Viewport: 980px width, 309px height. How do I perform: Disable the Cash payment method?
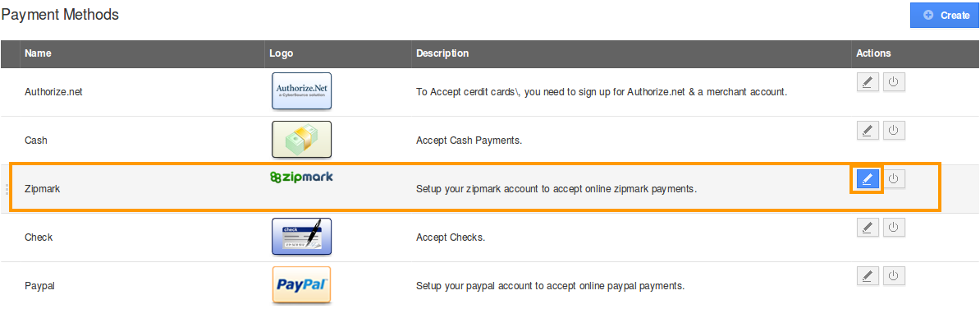coord(894,130)
